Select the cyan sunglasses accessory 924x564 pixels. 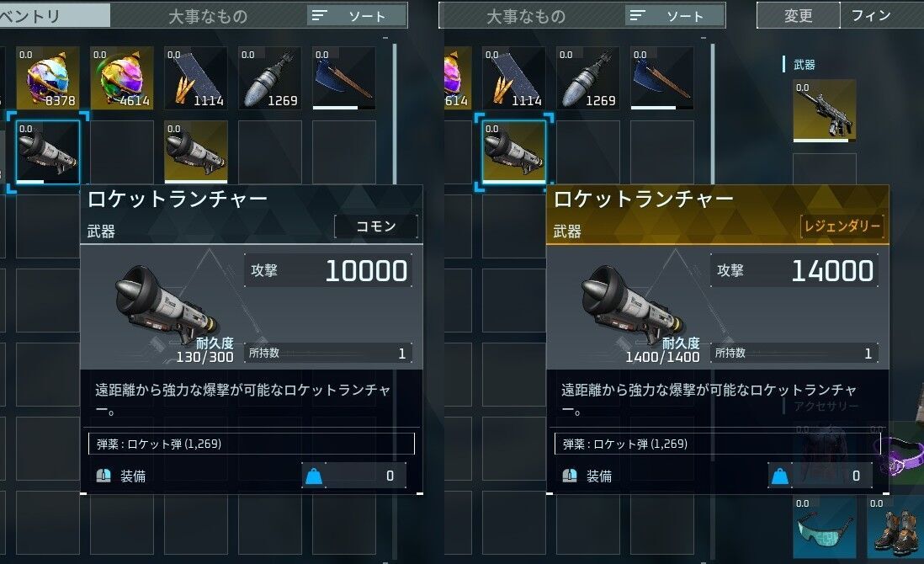click(824, 527)
